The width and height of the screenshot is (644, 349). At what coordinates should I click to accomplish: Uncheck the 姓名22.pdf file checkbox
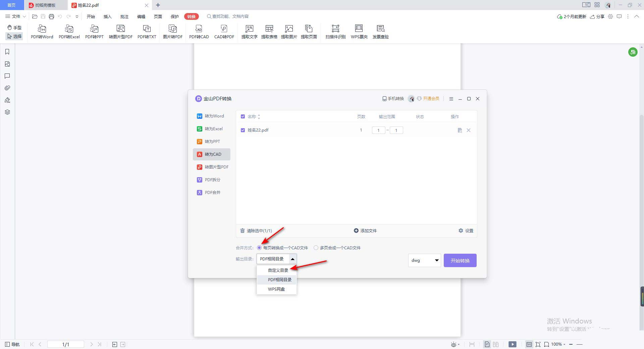tap(243, 130)
